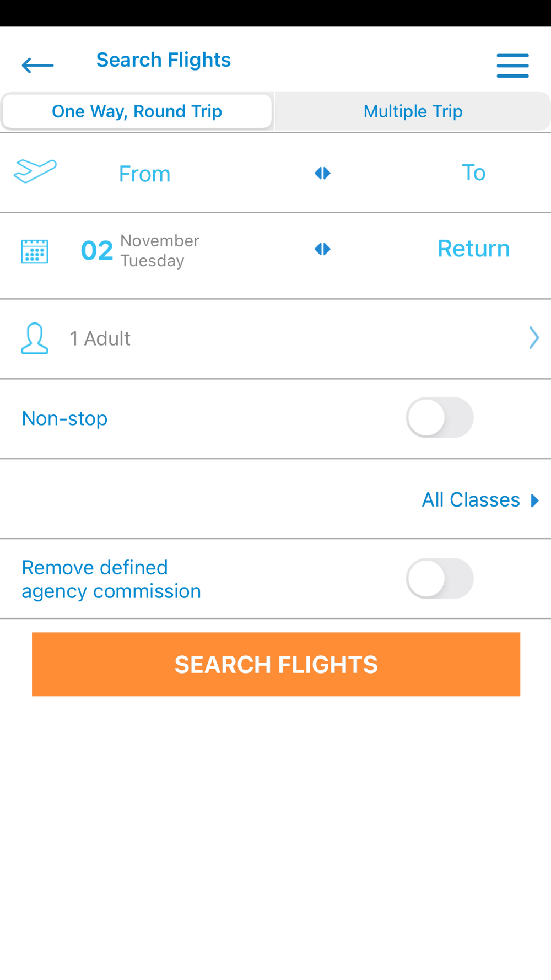Change the 02 November departure date
This screenshot has height=980, width=551.
pyautogui.click(x=141, y=250)
